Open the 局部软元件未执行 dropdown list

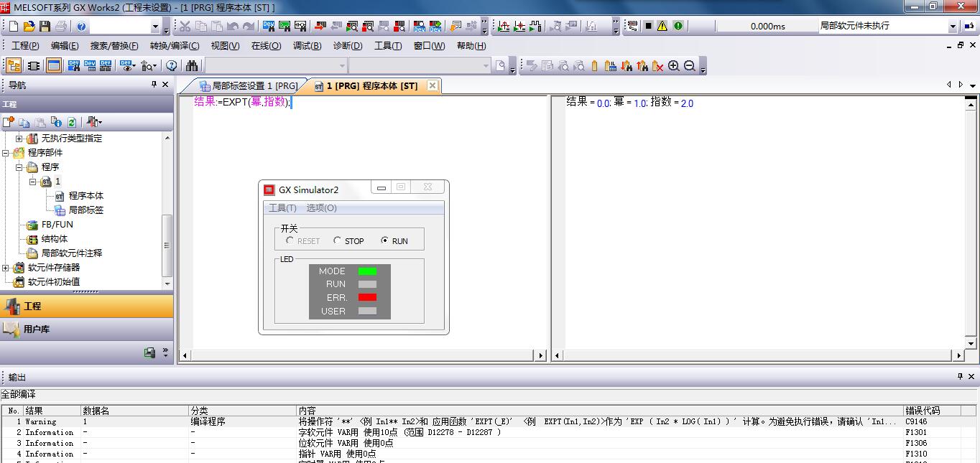pyautogui.click(x=953, y=27)
